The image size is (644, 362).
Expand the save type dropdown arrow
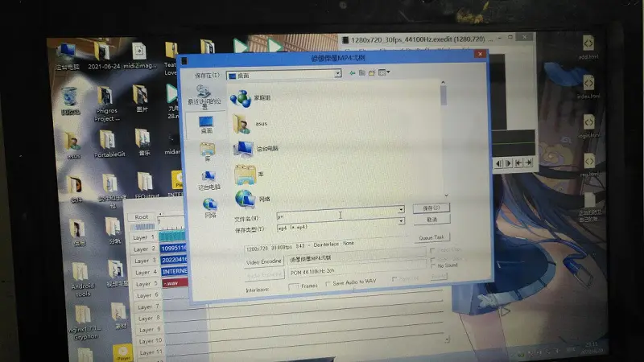coord(401,221)
